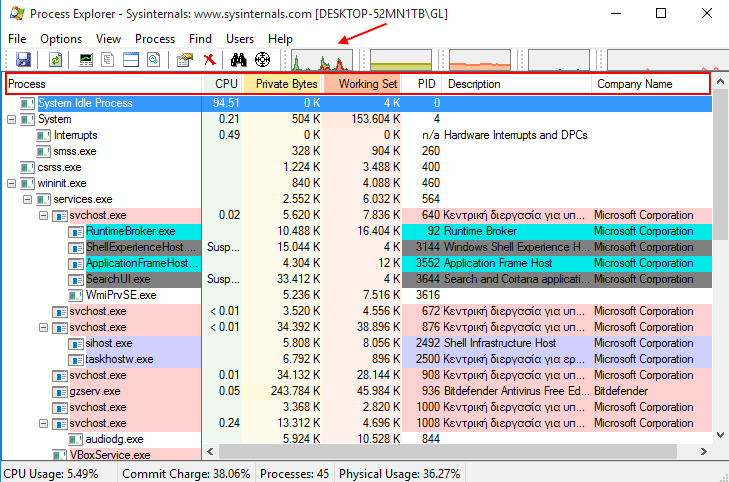Click the Bitdefender Antivirus Free description cell
This screenshot has width=729, height=482.
(x=516, y=391)
